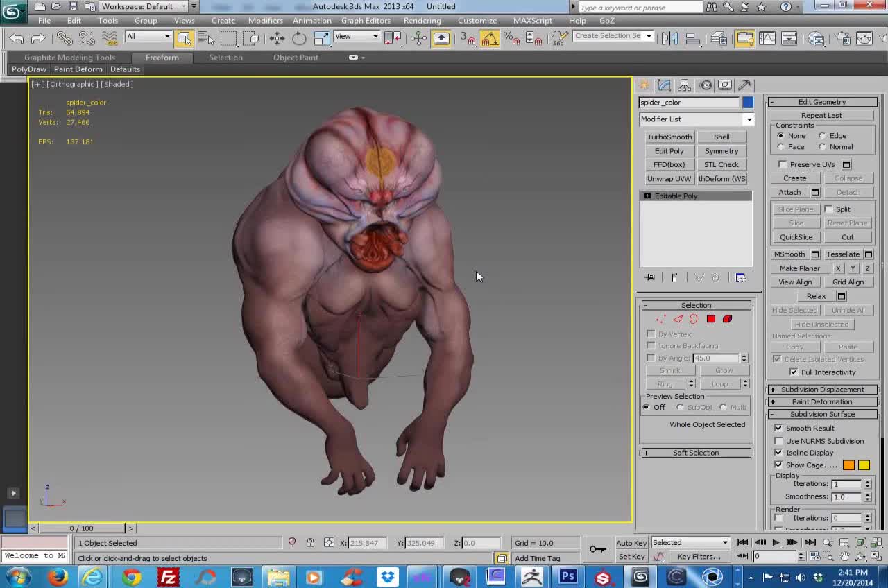888x588 pixels.
Task: Toggle Angle Snap in the toolbar
Action: coord(490,38)
